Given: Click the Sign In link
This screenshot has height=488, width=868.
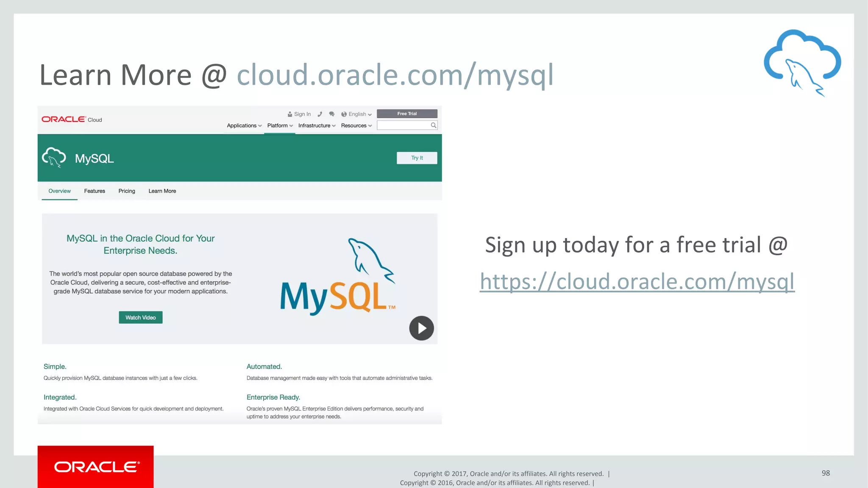Looking at the screenshot, I should pyautogui.click(x=302, y=114).
